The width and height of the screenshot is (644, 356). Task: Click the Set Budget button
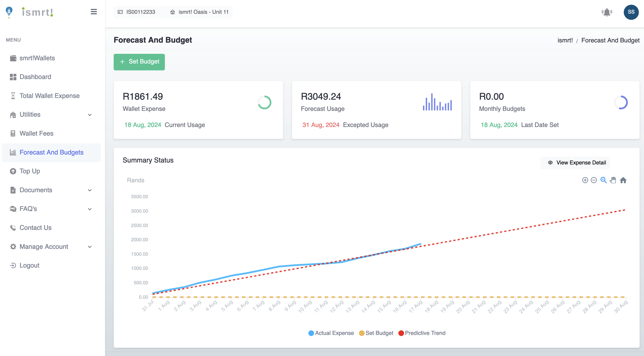point(139,62)
